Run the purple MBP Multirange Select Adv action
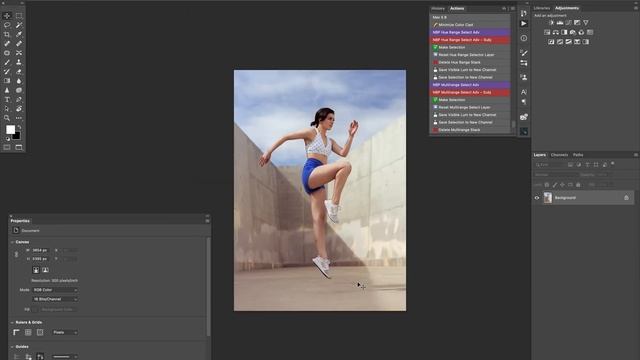 point(469,85)
